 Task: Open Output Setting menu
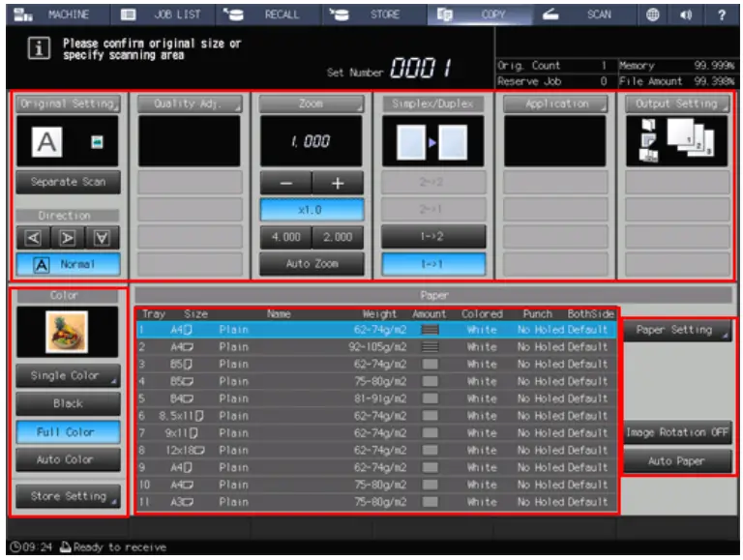pos(677,103)
